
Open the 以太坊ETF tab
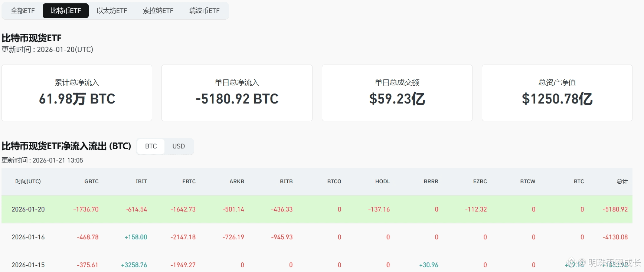point(112,11)
